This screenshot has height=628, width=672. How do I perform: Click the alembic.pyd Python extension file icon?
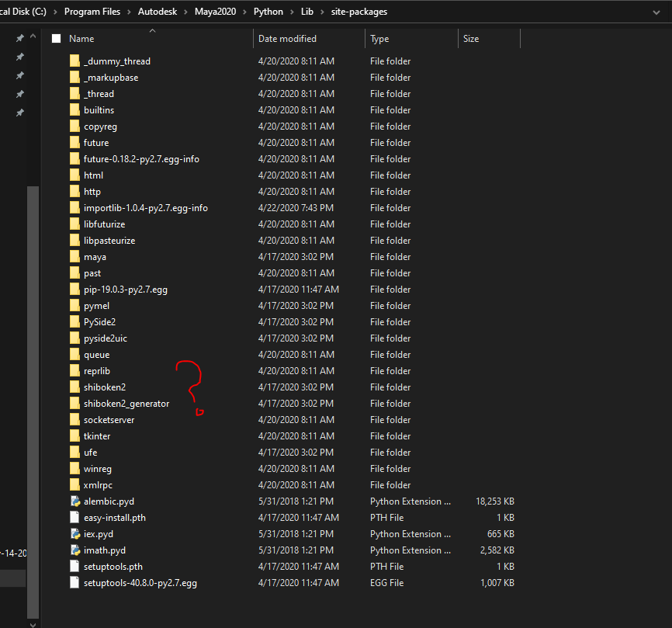(74, 501)
